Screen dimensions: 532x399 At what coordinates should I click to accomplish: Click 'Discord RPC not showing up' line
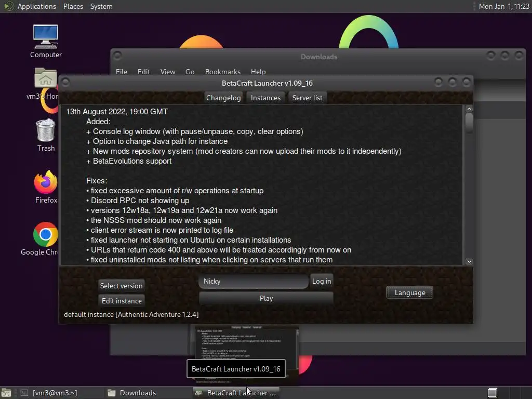[138, 201]
